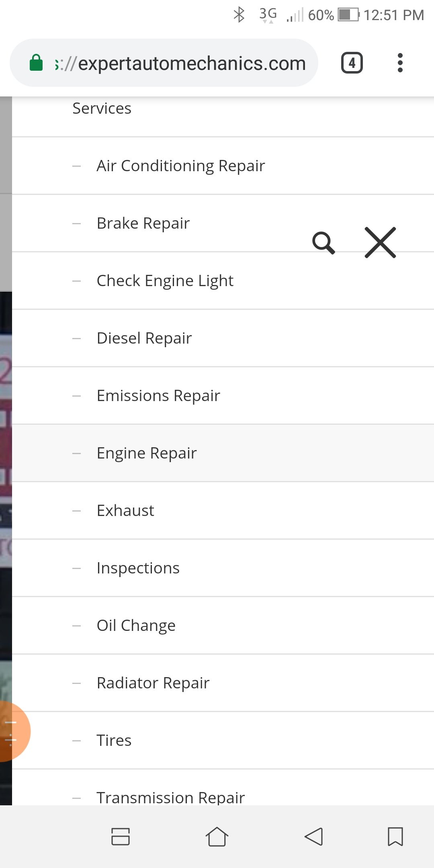Select the highlighted Engine Repair item
The image size is (434, 868).
coord(223,453)
